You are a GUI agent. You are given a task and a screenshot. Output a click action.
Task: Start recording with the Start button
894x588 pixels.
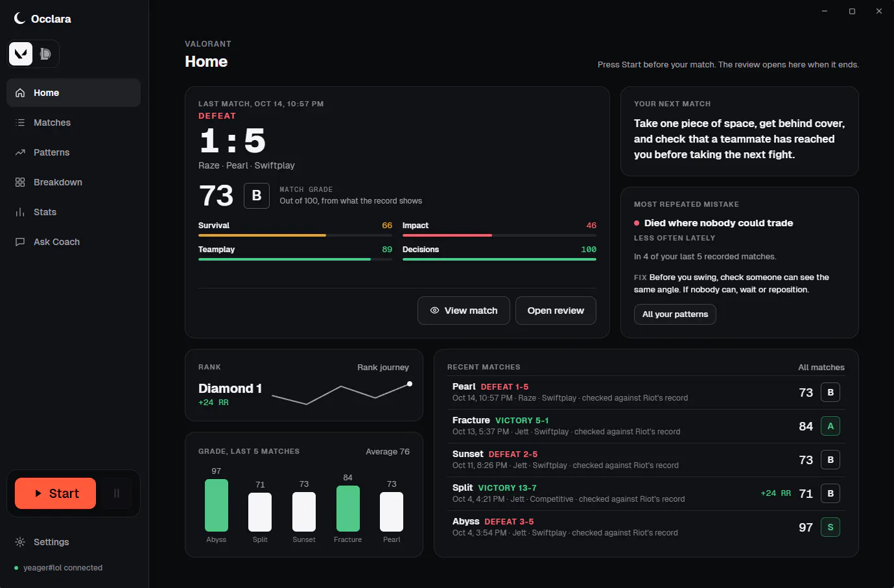coord(55,493)
